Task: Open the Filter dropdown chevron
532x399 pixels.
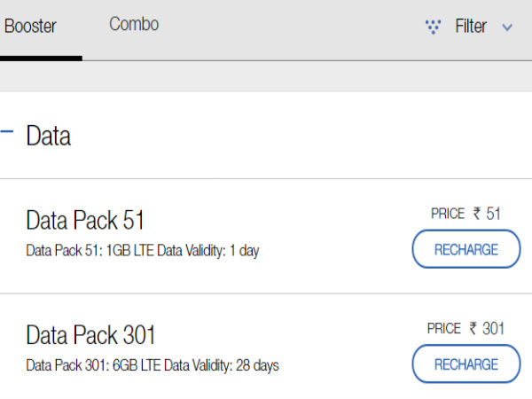Action: click(x=507, y=27)
